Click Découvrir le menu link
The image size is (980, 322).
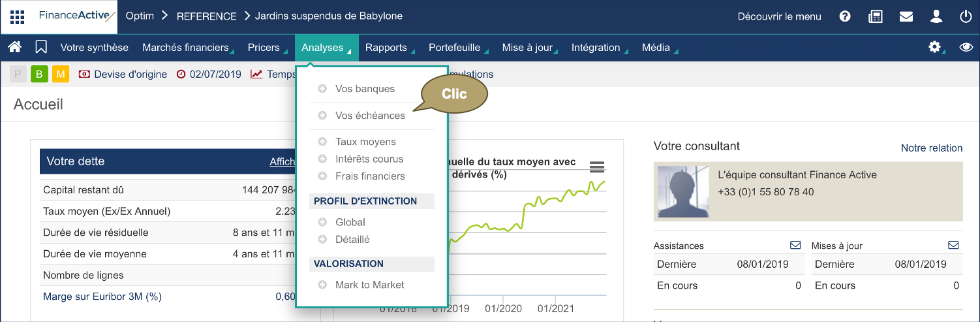[780, 16]
